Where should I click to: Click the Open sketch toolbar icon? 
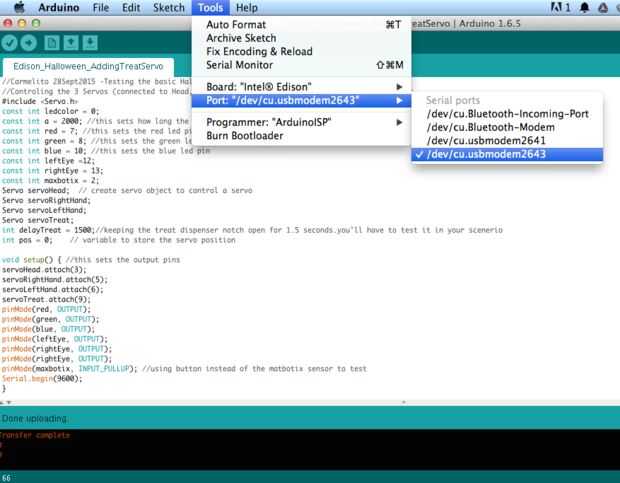pyautogui.click(x=71, y=43)
